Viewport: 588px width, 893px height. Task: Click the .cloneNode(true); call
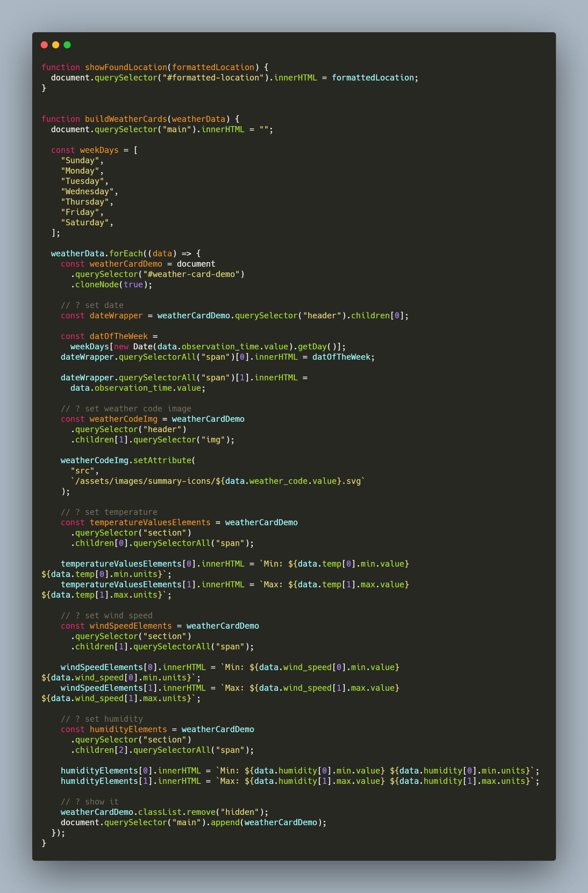tap(112, 284)
